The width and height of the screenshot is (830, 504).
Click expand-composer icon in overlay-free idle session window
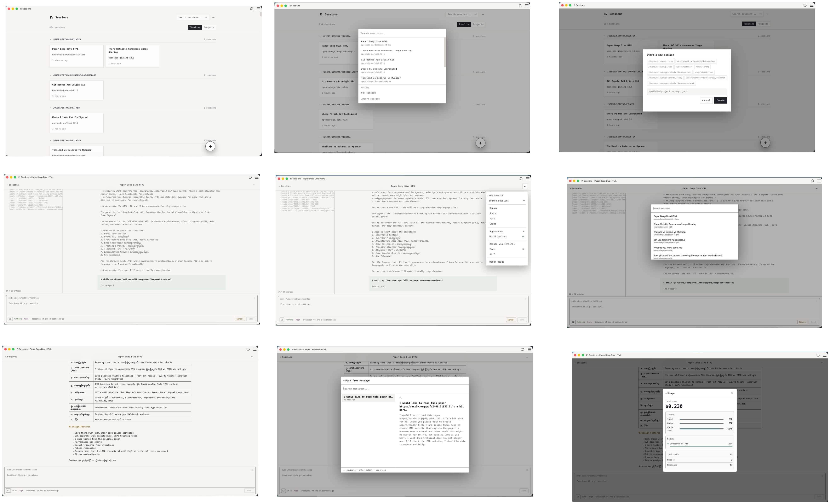[x=252, y=470]
